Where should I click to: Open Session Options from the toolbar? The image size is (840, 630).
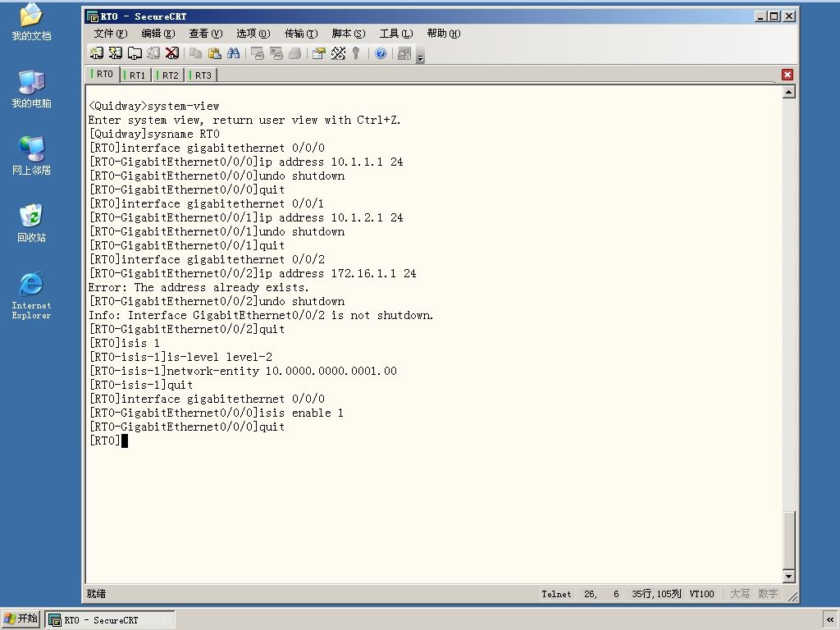(319, 53)
